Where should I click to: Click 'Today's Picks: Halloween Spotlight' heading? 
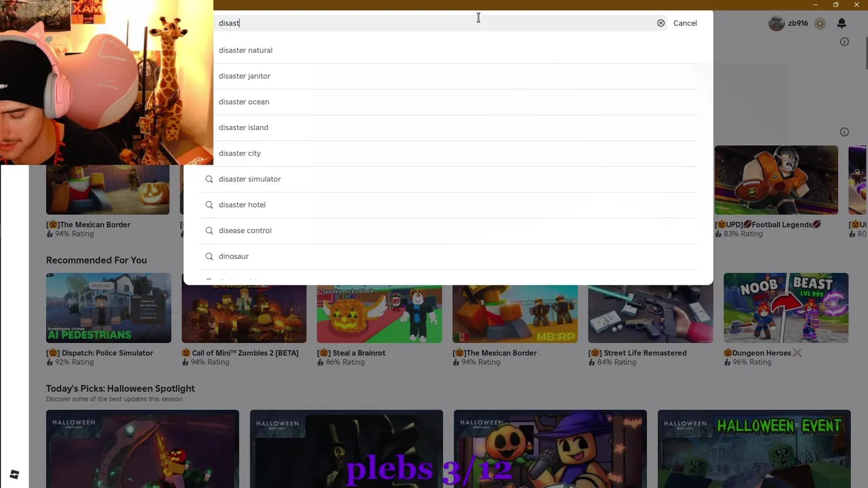121,388
